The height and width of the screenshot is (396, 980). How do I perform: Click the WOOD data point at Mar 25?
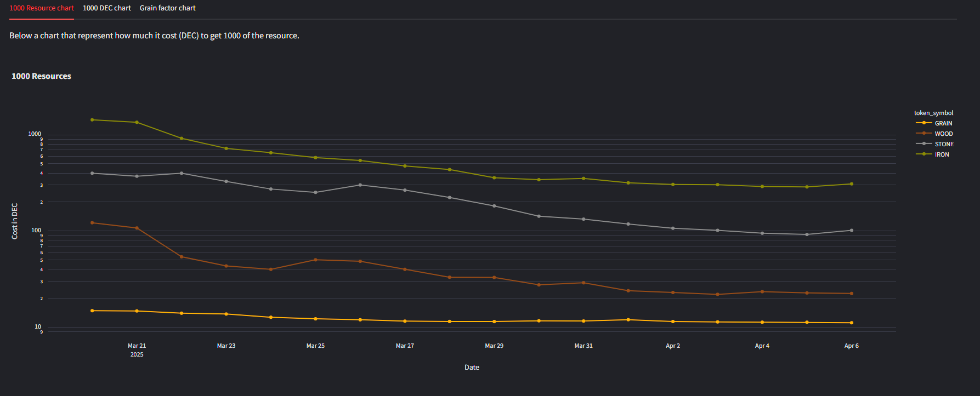click(315, 260)
